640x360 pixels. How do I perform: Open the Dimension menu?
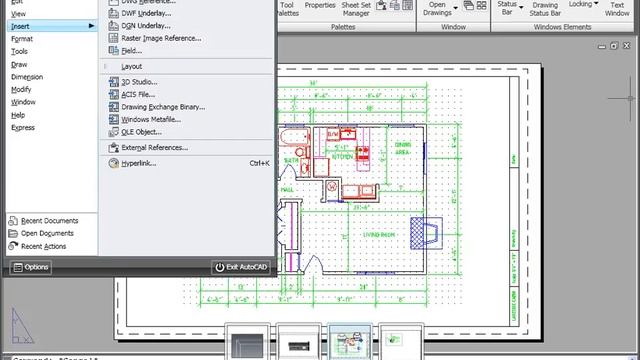tap(27, 77)
